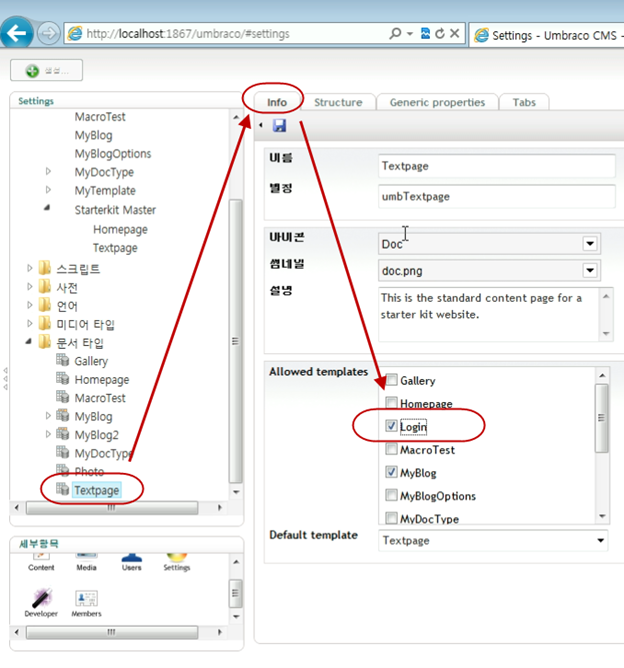624x668 pixels.
Task: Click the compatibility view icon in address bar
Action: [x=425, y=33]
